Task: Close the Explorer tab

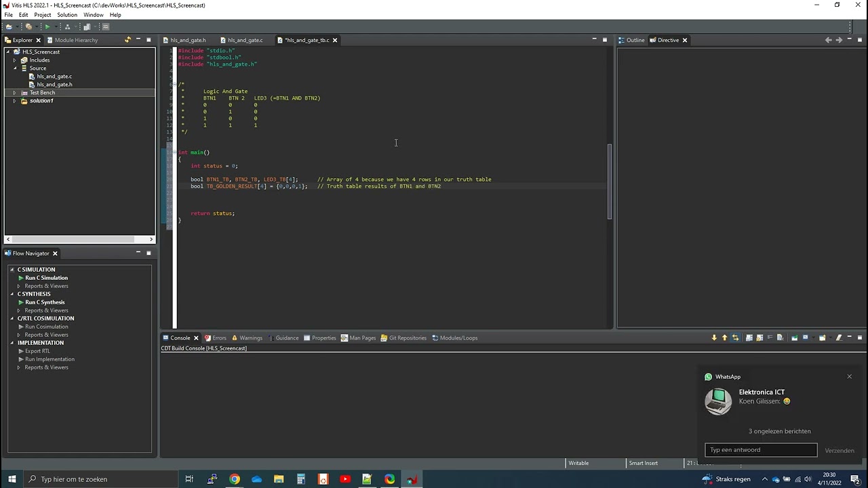Action: (38, 40)
